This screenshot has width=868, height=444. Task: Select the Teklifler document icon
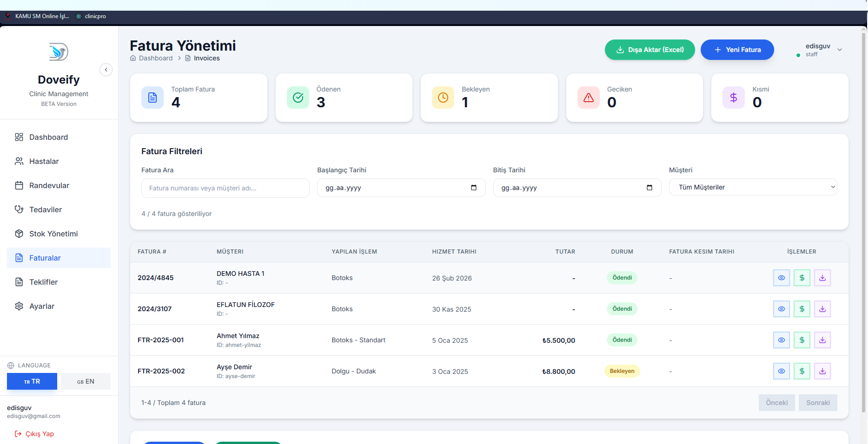(19, 282)
